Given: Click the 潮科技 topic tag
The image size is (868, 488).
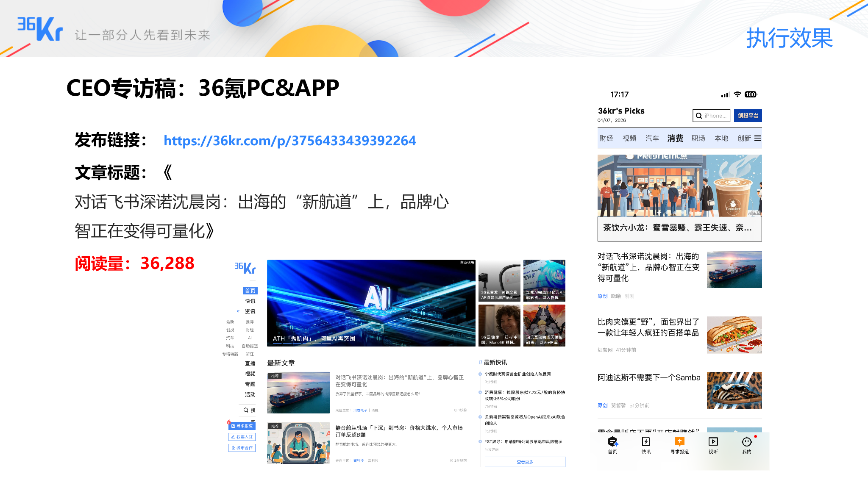Looking at the screenshot, I should pos(359,461).
